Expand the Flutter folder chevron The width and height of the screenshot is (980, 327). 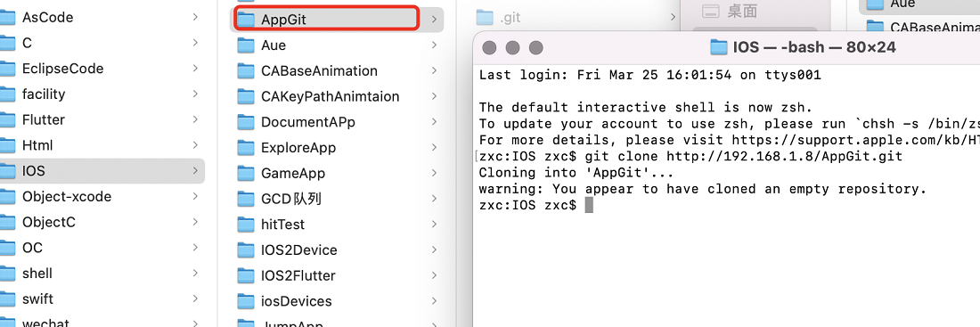195,119
